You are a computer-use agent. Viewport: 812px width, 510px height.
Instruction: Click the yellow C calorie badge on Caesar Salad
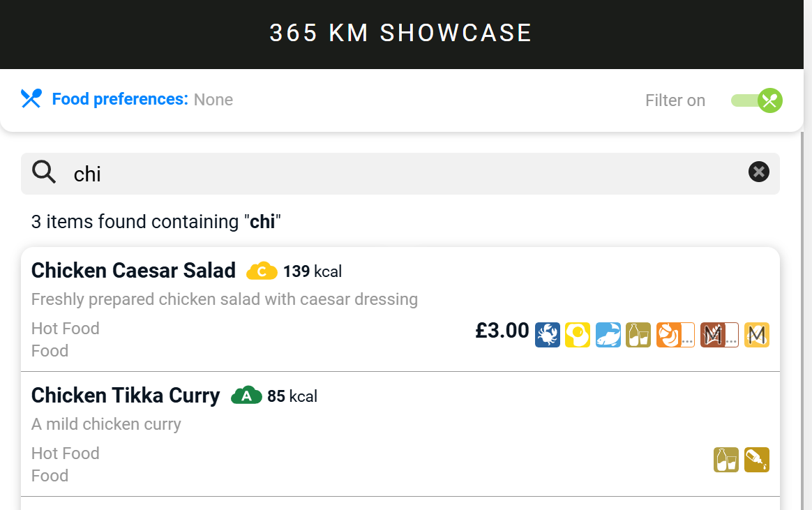(x=262, y=271)
